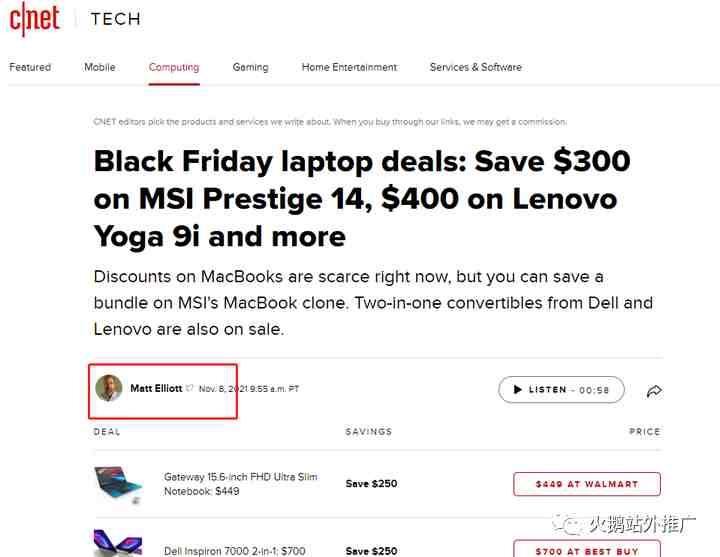Click the CNET logo
Viewport: 720px width, 557px height.
pos(35,19)
